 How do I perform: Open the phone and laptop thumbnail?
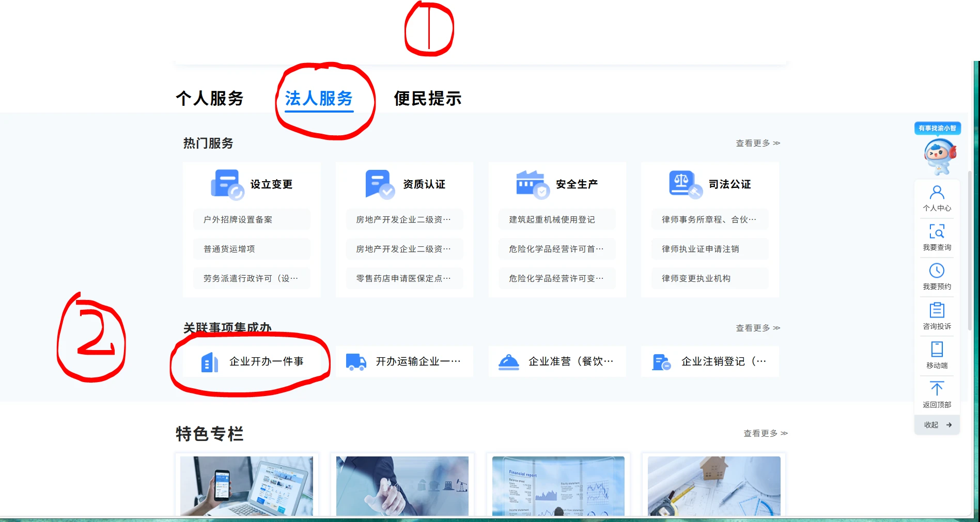[x=246, y=485]
